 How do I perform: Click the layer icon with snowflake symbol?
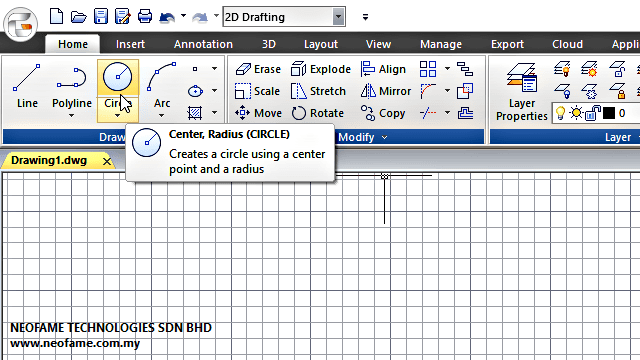coord(589,91)
